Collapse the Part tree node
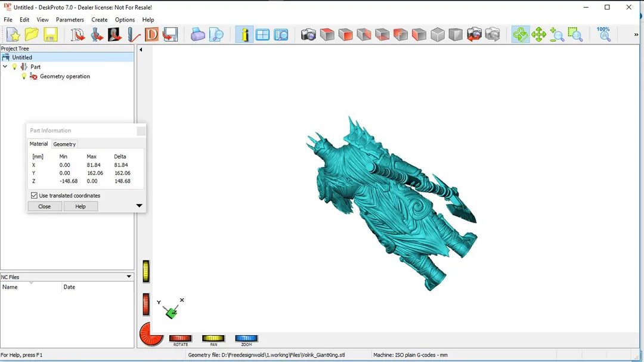The width and height of the screenshot is (644, 362). [5, 67]
